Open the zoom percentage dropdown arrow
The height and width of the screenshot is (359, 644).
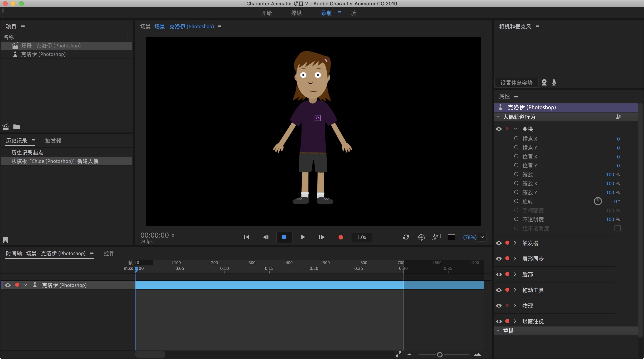[482, 237]
